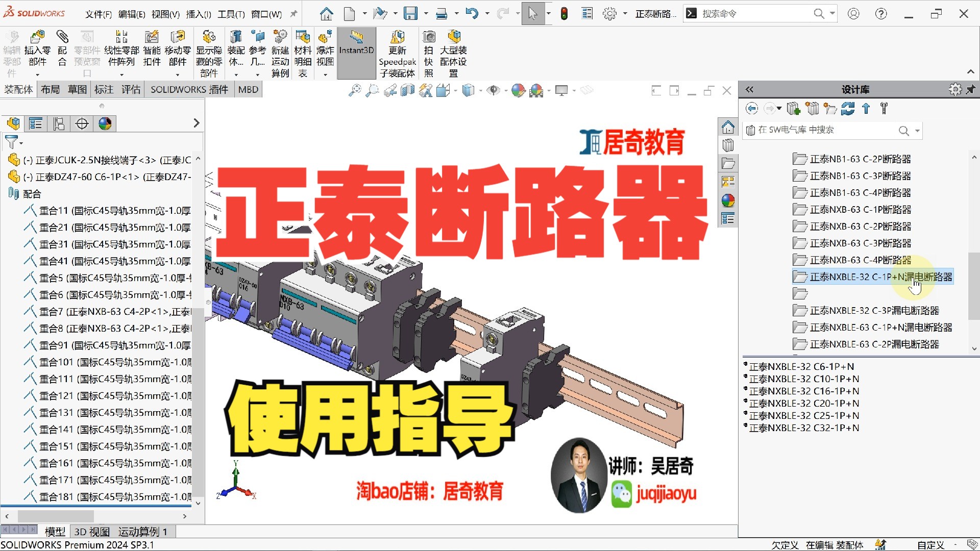980x551 pixels.
Task: Open Bill of Materials (材料明细表)
Action: 303,54
